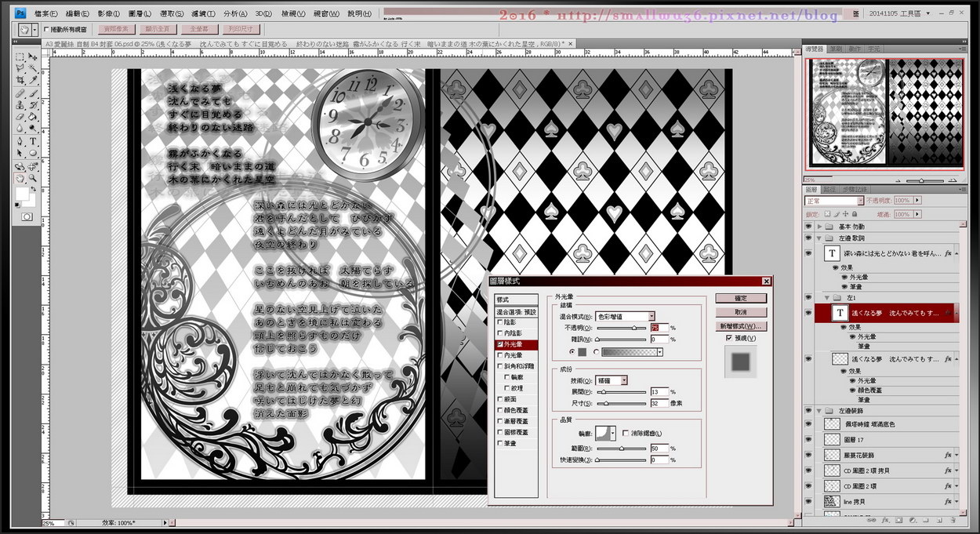Viewport: 980px width, 534px height.
Task: Toggle the 預視 preview checkbox
Action: pyautogui.click(x=729, y=338)
